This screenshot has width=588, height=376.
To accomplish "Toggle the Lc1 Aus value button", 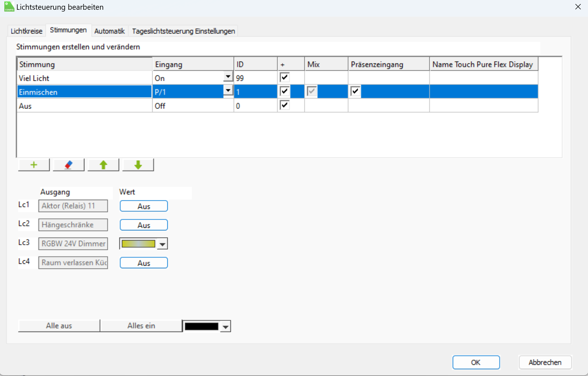I will pos(144,206).
